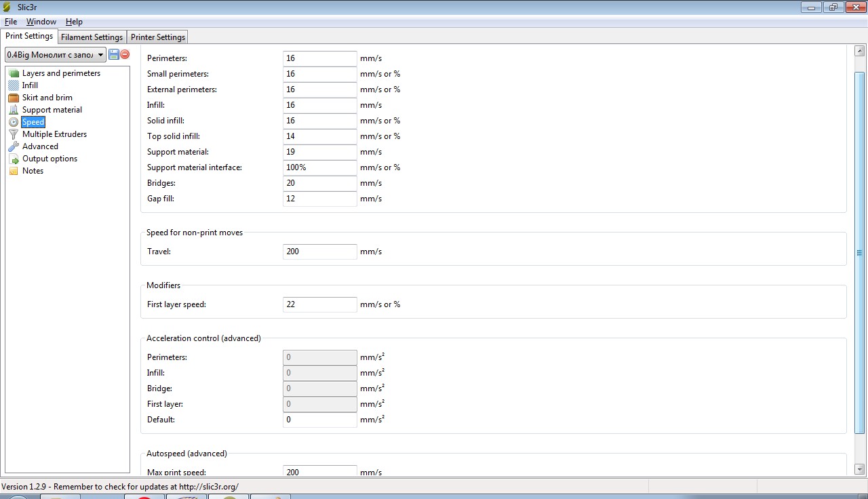Screen dimensions: 868x499
Task: Click the save preset floppy disk icon
Action: point(114,54)
